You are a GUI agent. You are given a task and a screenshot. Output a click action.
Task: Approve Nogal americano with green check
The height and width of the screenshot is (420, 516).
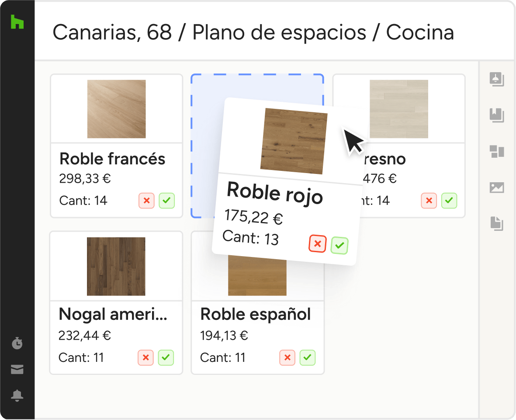click(x=166, y=358)
